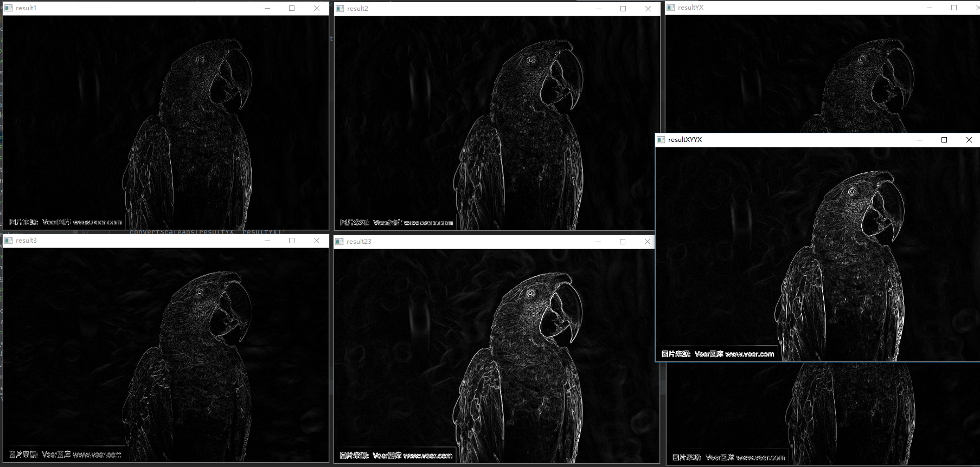Minimize the result23 window
The width and height of the screenshot is (980, 467).
click(x=598, y=242)
